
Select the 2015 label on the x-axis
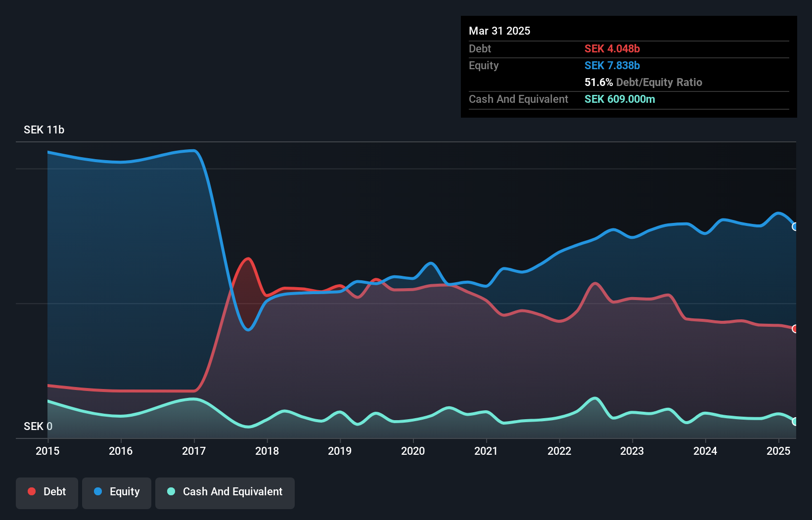(x=47, y=451)
